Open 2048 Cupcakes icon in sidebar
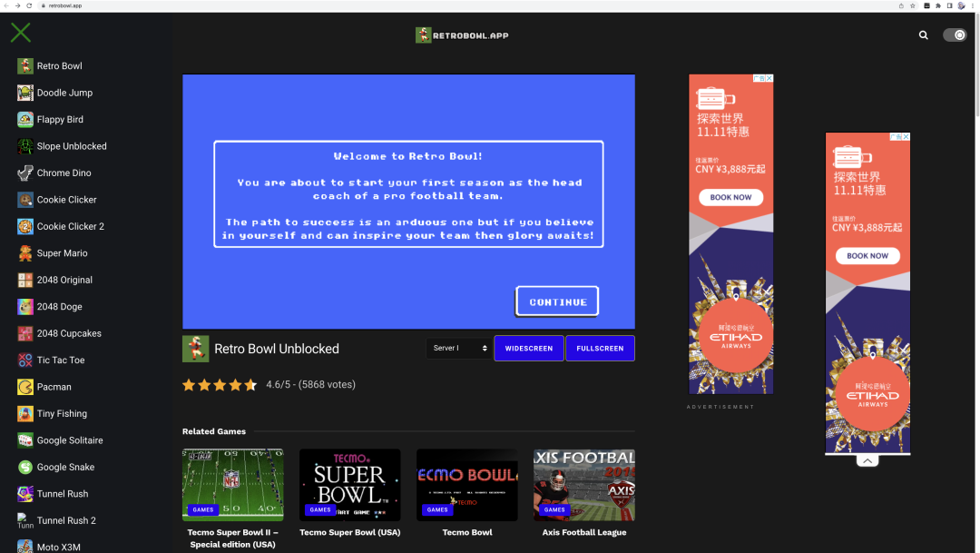The width and height of the screenshot is (980, 553). [25, 333]
